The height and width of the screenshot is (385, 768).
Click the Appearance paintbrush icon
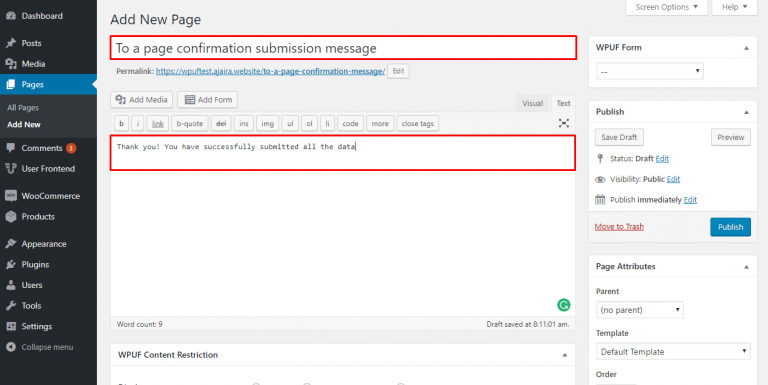point(11,244)
